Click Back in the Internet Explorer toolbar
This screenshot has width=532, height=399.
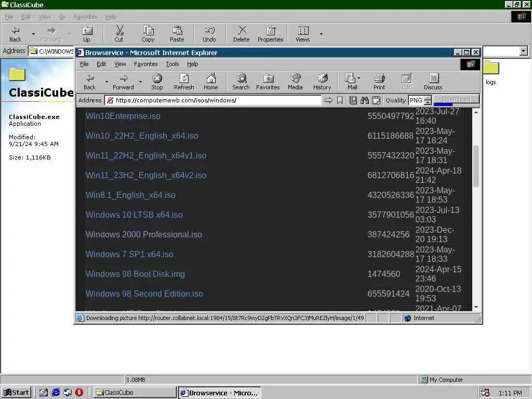click(90, 82)
